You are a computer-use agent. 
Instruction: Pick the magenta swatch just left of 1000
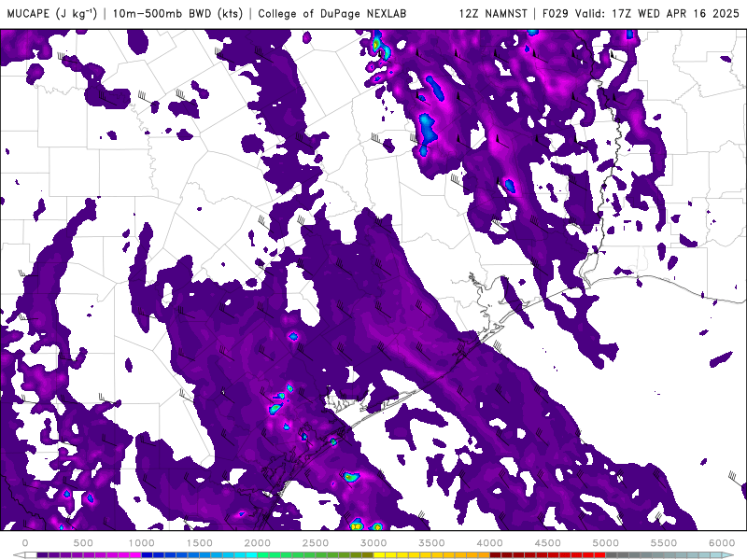coord(135,555)
